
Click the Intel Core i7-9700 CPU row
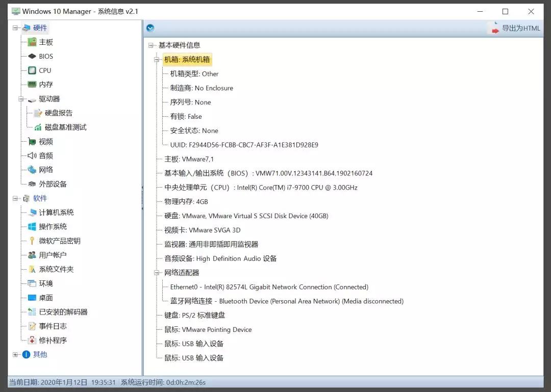coord(261,188)
